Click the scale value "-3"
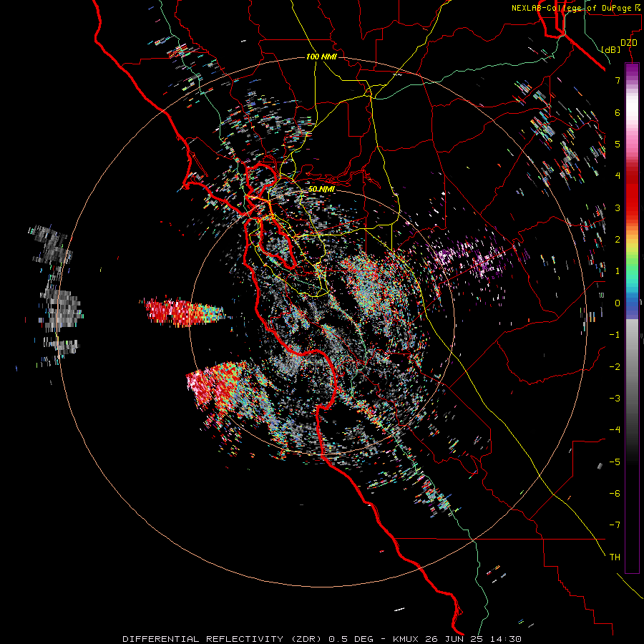 [x=615, y=399]
